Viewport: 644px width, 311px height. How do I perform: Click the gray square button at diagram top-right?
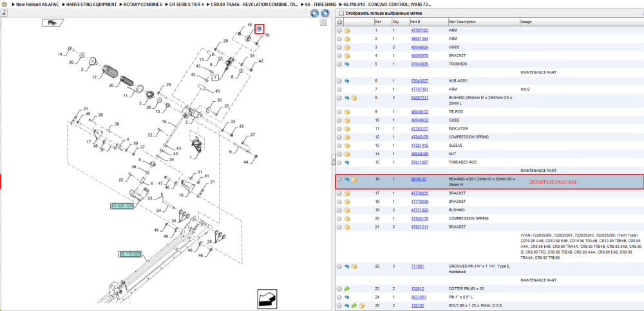pos(324,22)
